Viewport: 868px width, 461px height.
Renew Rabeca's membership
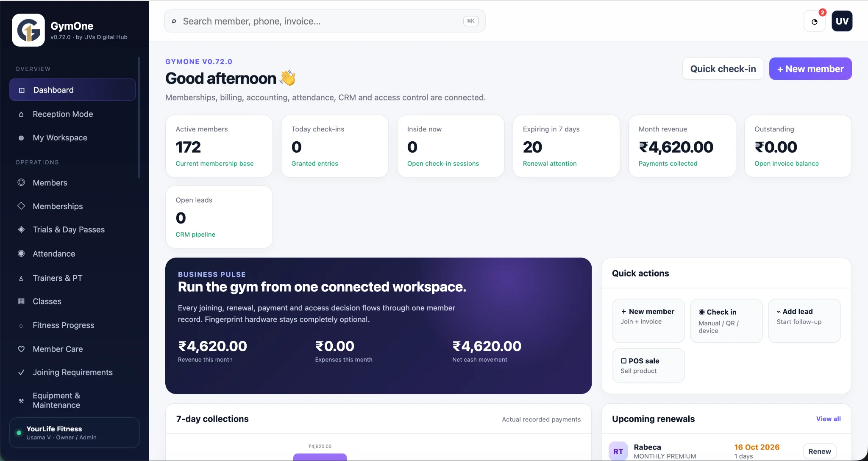coord(820,451)
